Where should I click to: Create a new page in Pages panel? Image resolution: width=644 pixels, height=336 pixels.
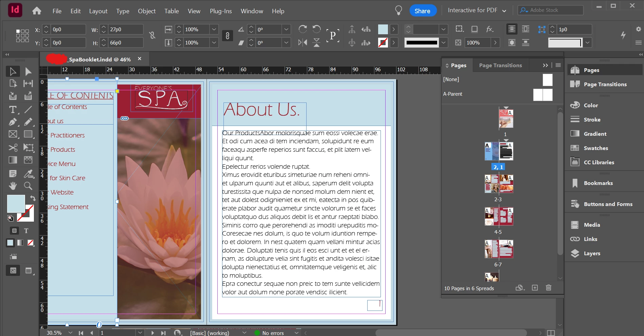click(x=535, y=288)
